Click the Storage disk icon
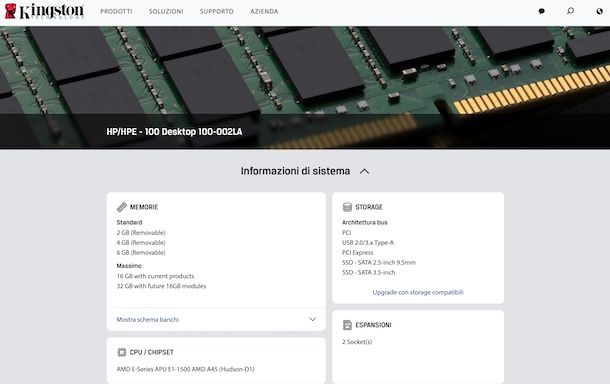This screenshot has width=610, height=384. [347, 207]
